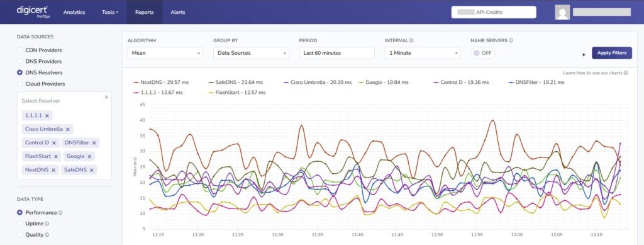Toggle the Cisco Umbrella legend entry
644x245 pixels.
tap(318, 83)
